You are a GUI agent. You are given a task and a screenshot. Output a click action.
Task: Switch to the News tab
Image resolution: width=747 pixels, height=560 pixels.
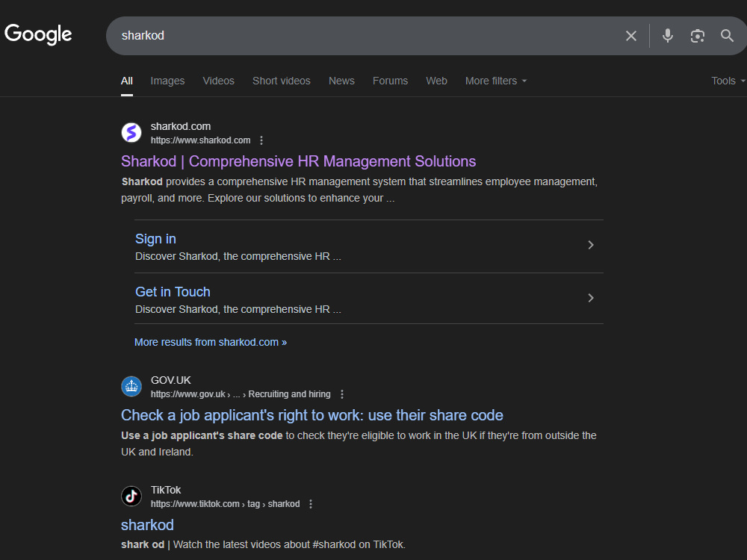coord(341,81)
